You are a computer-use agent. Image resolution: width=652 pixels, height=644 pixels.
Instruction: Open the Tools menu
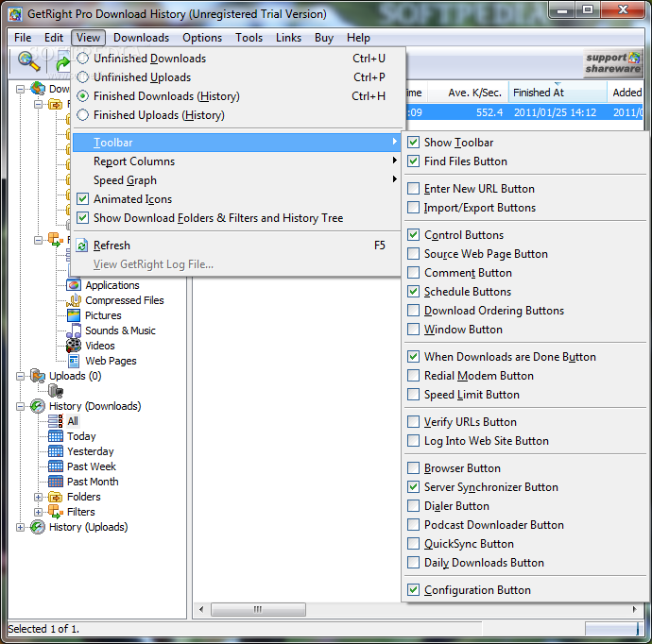pos(249,38)
